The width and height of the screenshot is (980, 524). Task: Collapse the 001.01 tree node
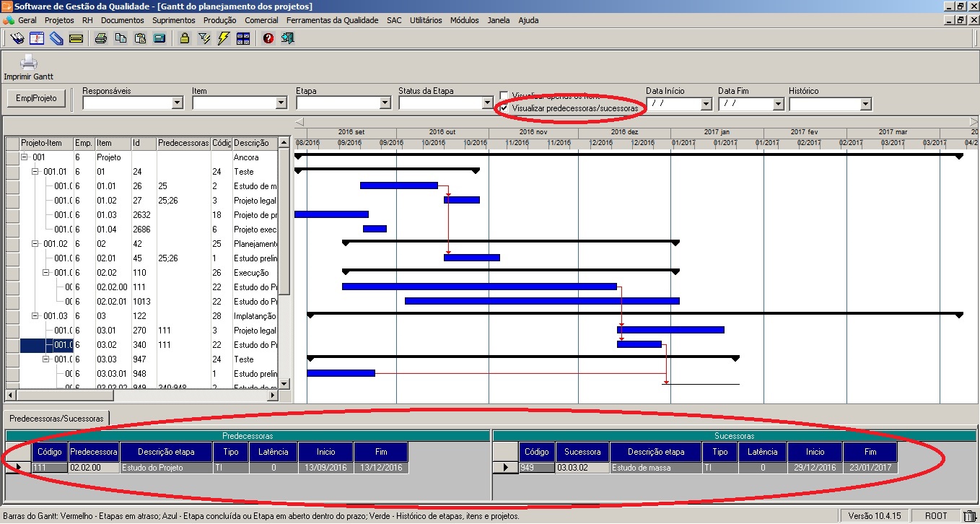click(35, 171)
